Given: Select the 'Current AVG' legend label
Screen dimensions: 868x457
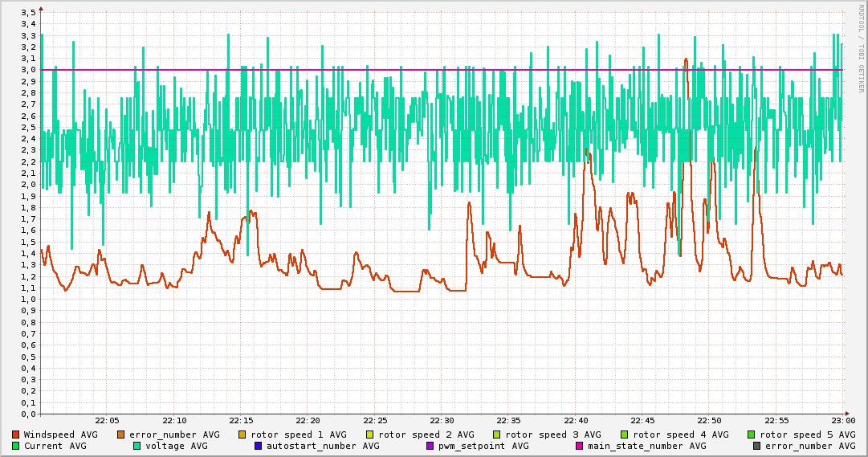Looking at the screenshot, I should tap(55, 446).
